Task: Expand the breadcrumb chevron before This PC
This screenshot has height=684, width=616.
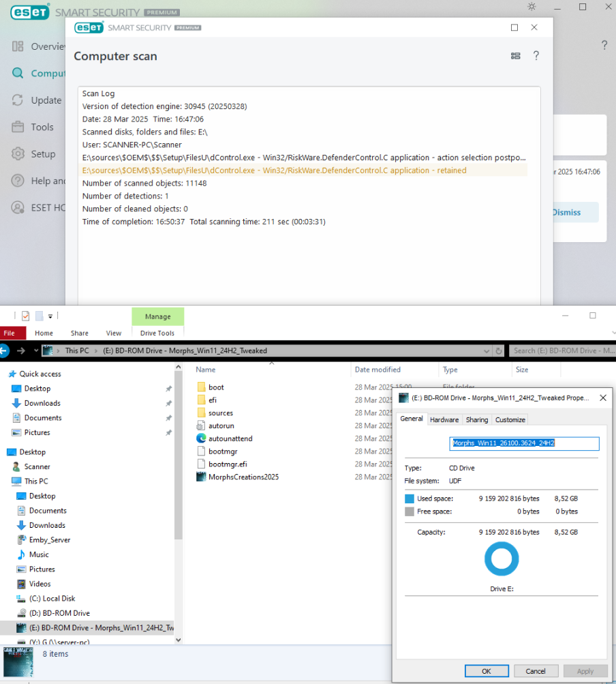Action: 58,351
